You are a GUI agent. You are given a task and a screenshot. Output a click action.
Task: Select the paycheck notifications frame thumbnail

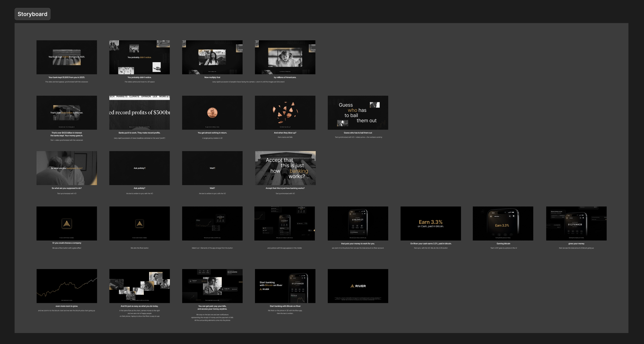tap(212, 286)
